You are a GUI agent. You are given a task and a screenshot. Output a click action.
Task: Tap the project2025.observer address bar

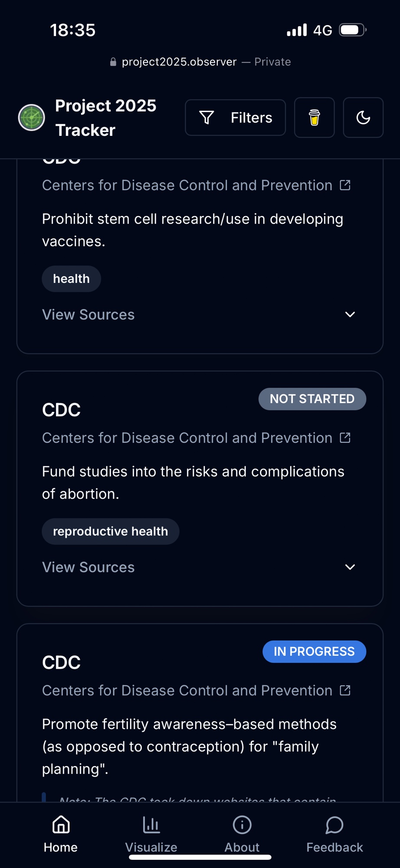tap(200, 62)
